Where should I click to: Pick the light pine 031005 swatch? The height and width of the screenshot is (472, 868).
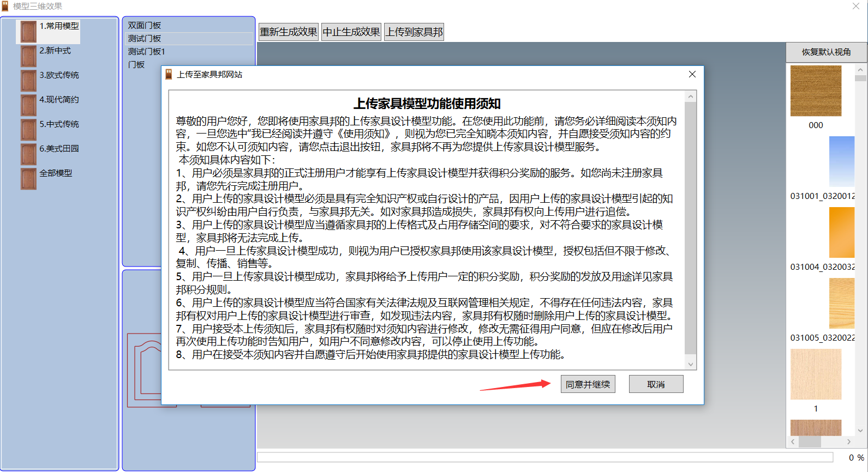coord(842,303)
